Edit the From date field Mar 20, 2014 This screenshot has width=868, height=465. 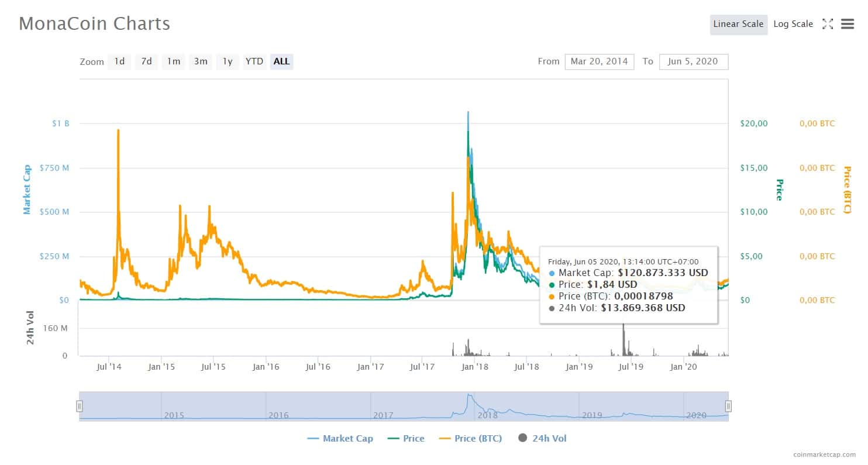(x=599, y=61)
